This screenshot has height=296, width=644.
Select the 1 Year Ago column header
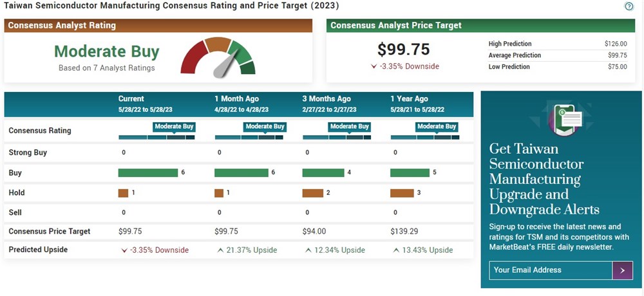pyautogui.click(x=409, y=98)
